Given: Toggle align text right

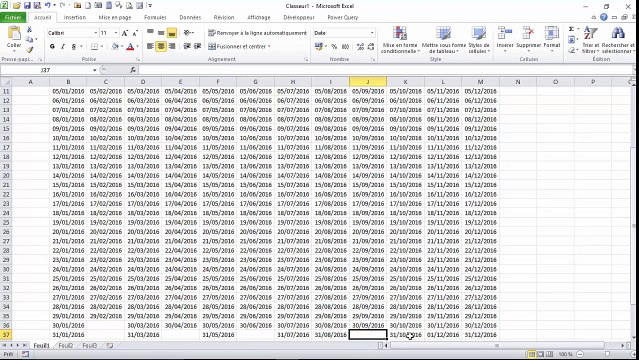Looking at the screenshot, I should pos(172,46).
